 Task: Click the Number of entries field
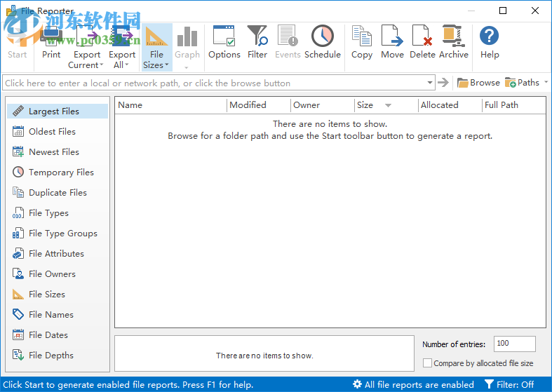pos(515,344)
